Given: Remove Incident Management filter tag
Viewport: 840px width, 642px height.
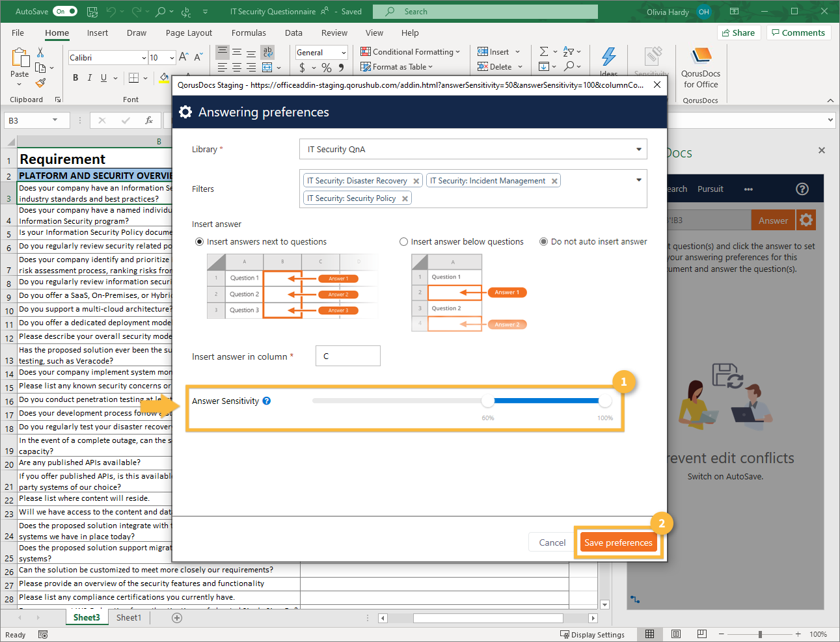Looking at the screenshot, I should (554, 181).
